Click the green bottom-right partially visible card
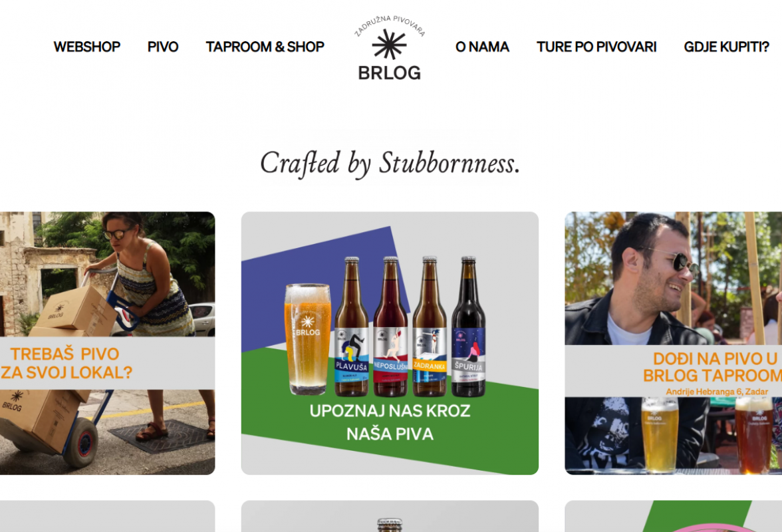The image size is (782, 532). 673,516
